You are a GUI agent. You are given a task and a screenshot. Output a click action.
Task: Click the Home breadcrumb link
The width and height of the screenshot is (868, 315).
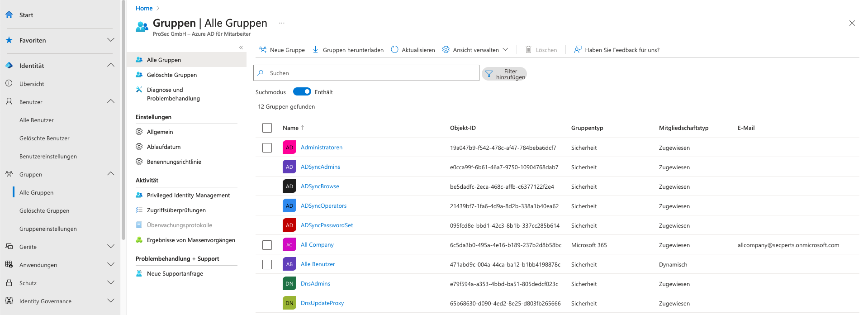coord(144,8)
